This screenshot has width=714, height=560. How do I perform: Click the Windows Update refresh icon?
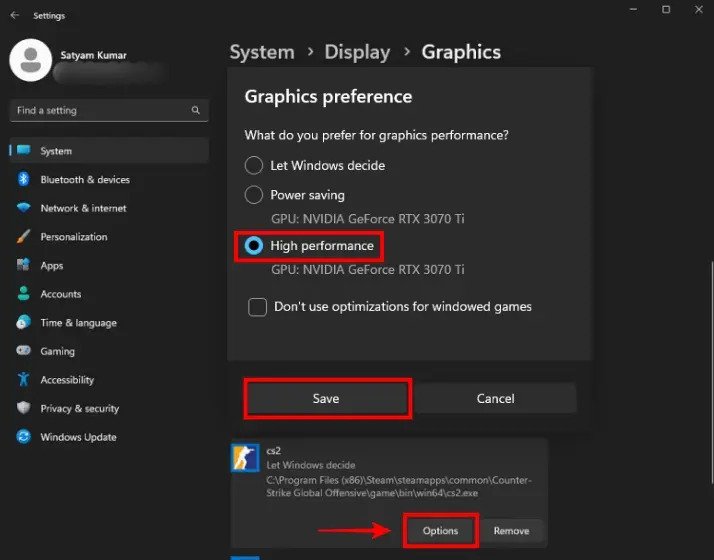pos(23,437)
